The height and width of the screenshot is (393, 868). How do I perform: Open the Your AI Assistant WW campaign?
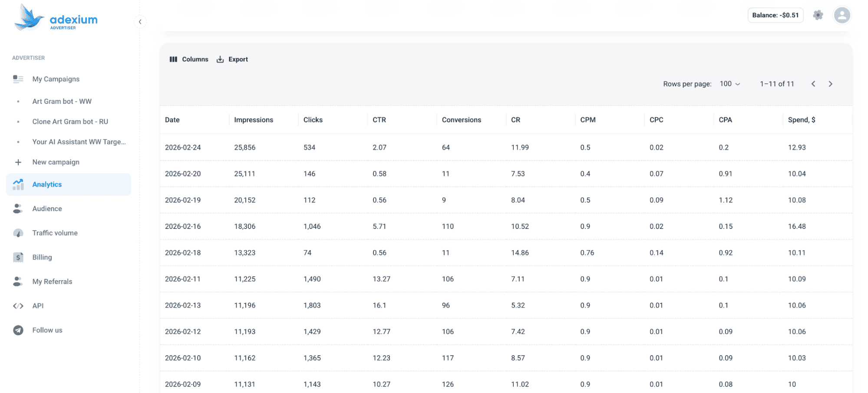click(x=79, y=142)
